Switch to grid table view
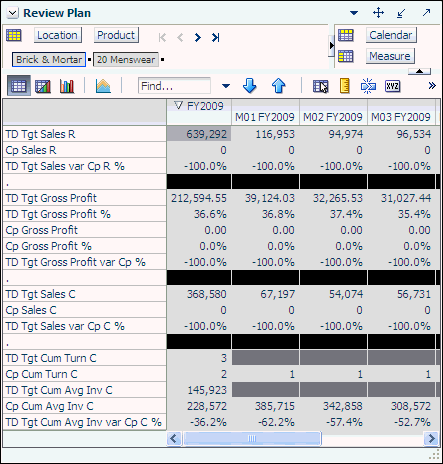443x464 pixels. point(19,86)
